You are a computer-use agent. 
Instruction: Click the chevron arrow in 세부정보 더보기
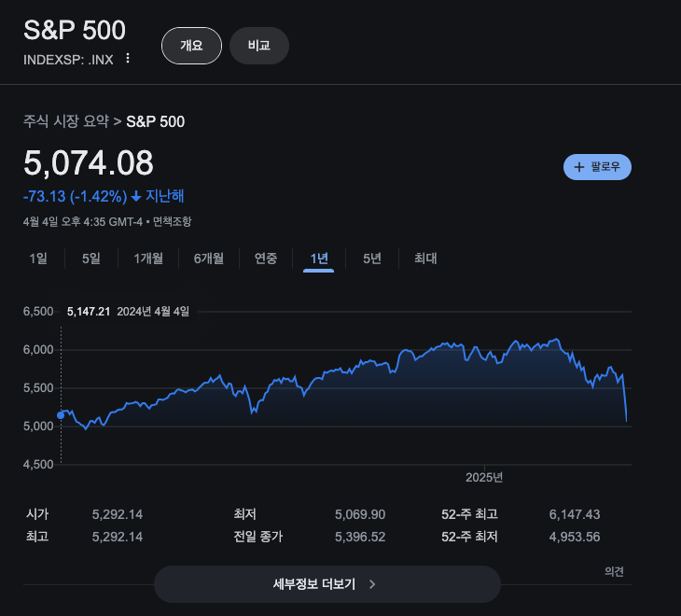[373, 584]
